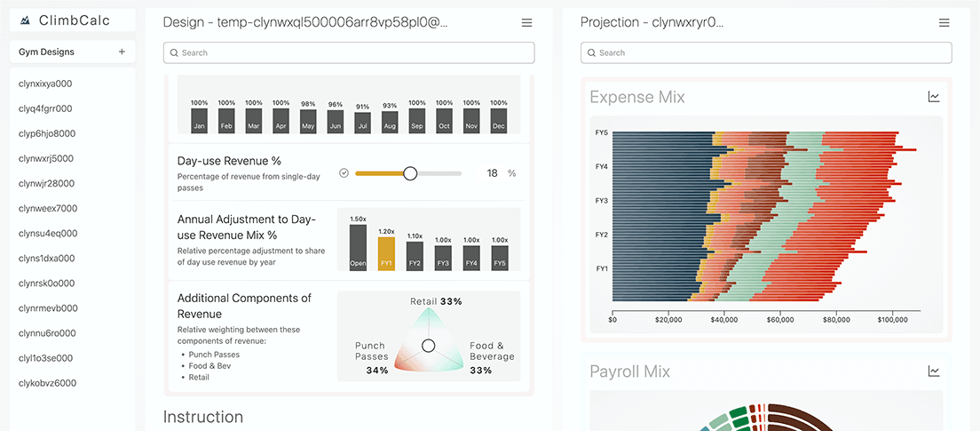
Task: Click the Gym Designs section header
Action: pyautogui.click(x=47, y=52)
